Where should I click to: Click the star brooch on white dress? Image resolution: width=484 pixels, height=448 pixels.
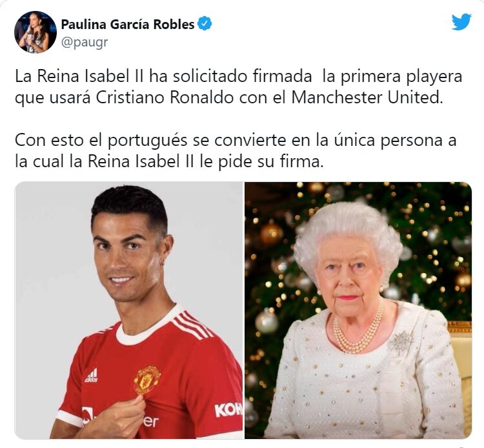(x=401, y=342)
